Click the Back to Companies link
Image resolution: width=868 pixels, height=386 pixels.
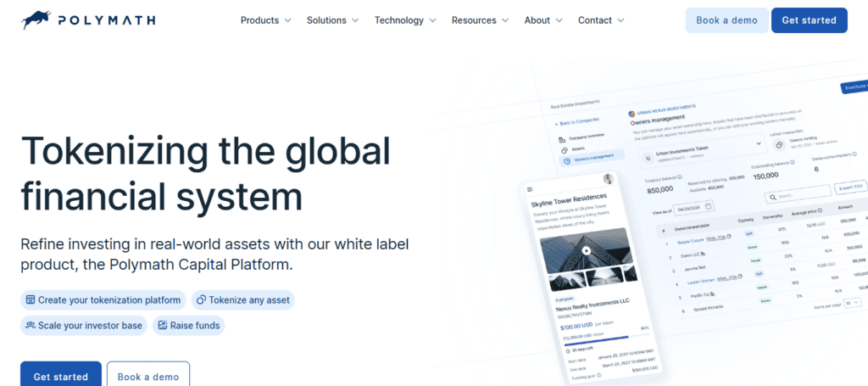(576, 120)
